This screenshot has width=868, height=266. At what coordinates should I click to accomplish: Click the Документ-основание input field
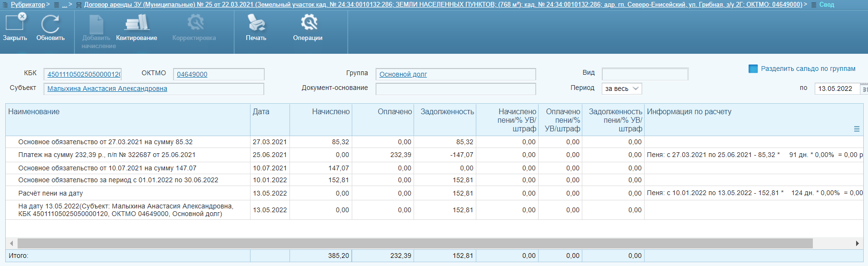click(456, 89)
